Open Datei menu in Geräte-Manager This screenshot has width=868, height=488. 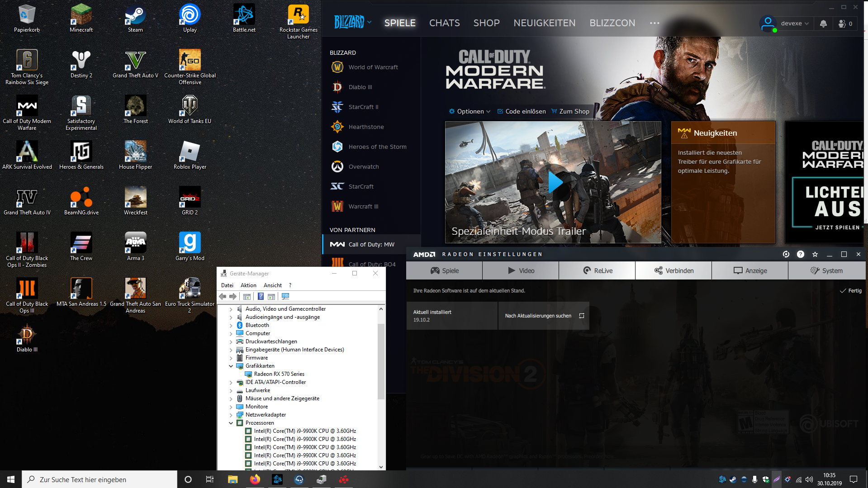(227, 285)
